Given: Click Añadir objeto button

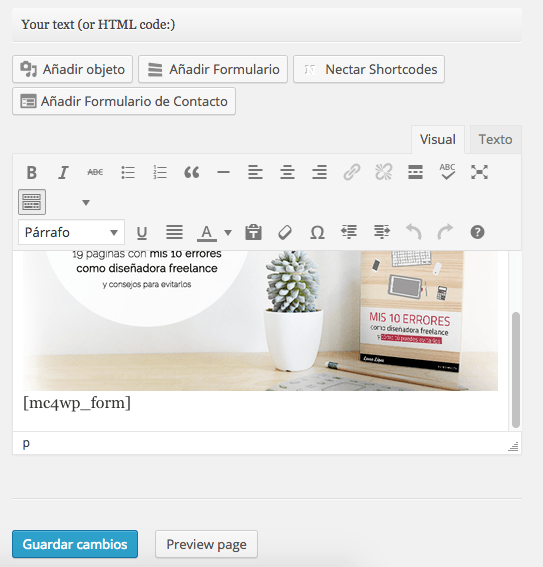Looking at the screenshot, I should point(73,69).
